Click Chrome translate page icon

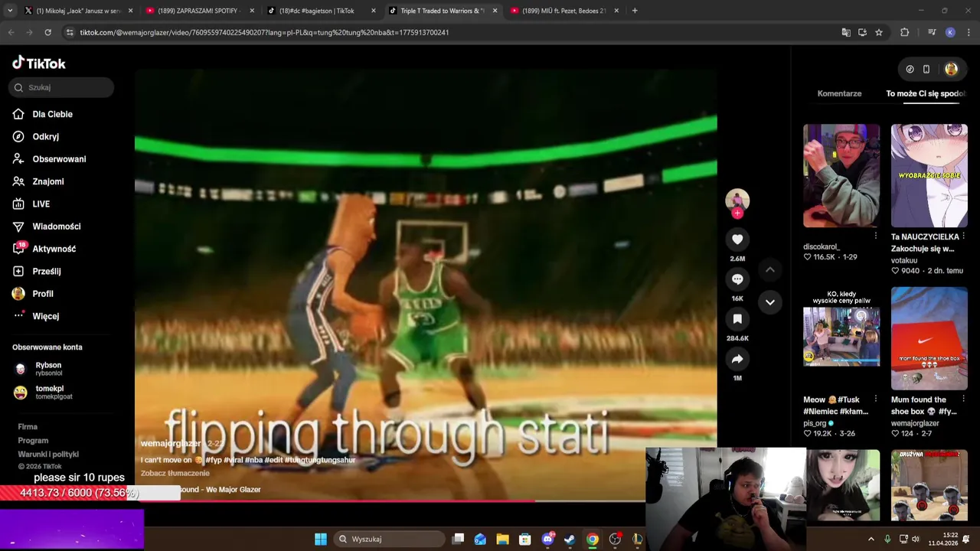(x=846, y=32)
